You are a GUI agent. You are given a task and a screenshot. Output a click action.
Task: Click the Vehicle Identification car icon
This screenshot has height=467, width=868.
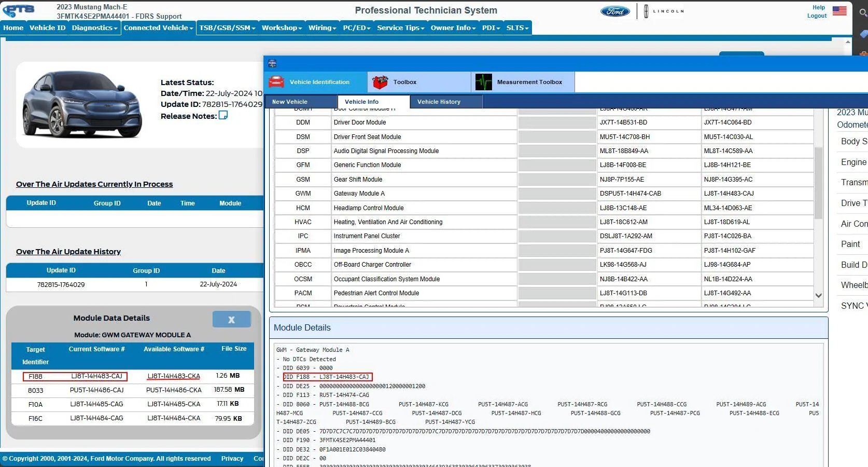click(276, 82)
